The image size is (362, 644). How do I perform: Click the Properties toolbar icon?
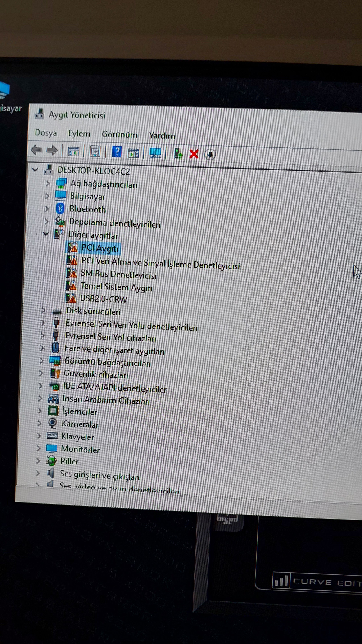tap(95, 151)
